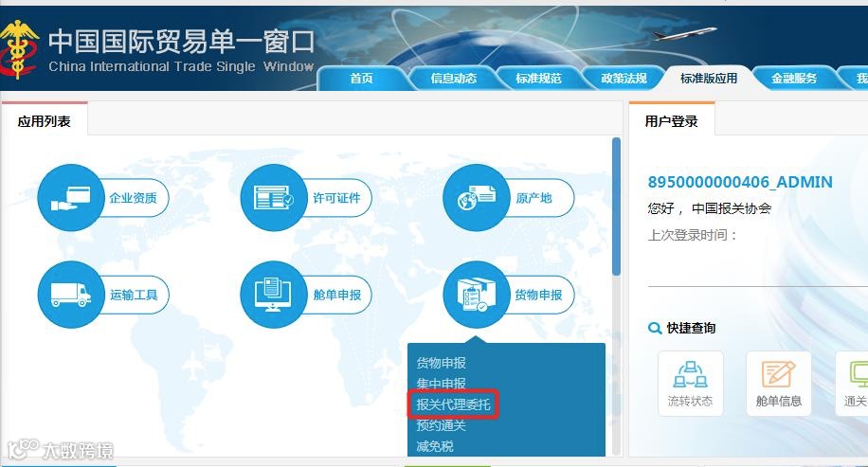The width and height of the screenshot is (868, 467).
Task: Switch to the 信息动态 tab
Action: [453, 79]
